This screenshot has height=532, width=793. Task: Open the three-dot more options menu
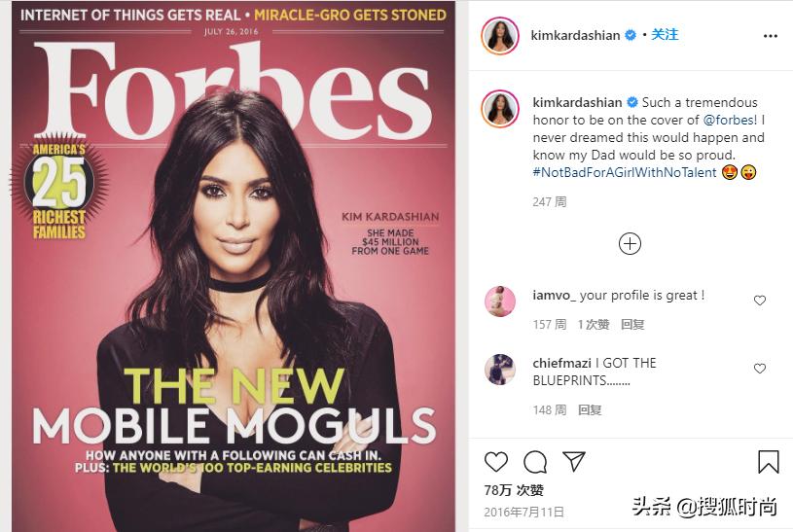[771, 36]
